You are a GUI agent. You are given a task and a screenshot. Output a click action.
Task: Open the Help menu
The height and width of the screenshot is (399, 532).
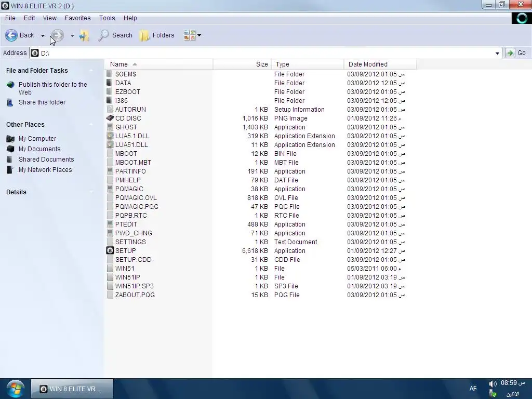pos(130,18)
